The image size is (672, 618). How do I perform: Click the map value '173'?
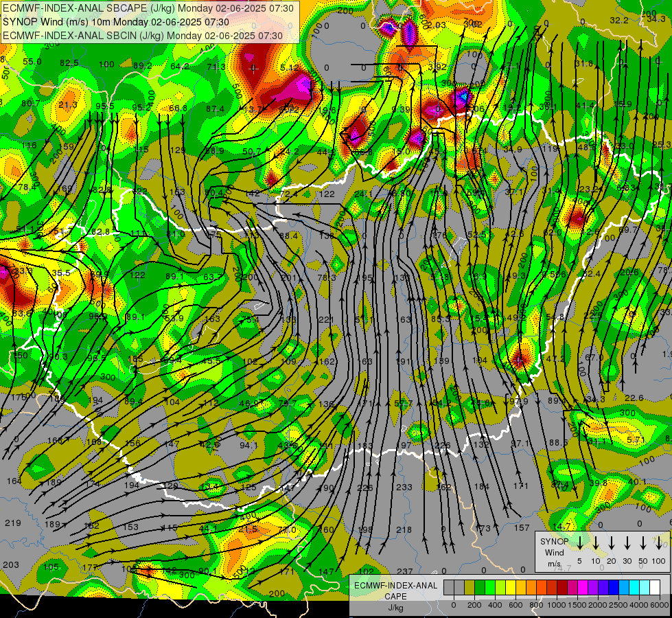pos(483,528)
